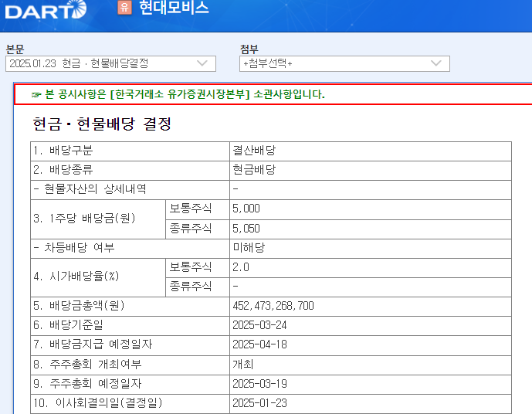Select the 배당종류 row label
This screenshot has height=414, width=532.
(63, 170)
